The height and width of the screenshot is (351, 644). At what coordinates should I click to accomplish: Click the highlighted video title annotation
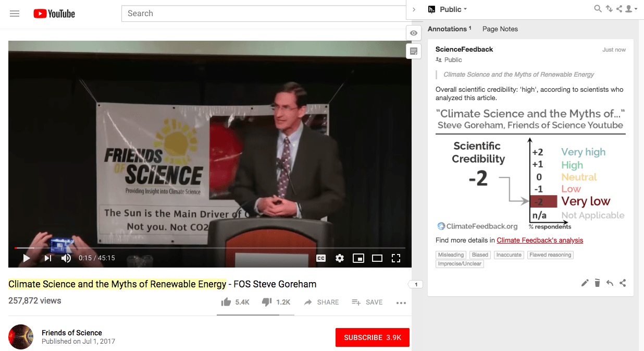[117, 284]
